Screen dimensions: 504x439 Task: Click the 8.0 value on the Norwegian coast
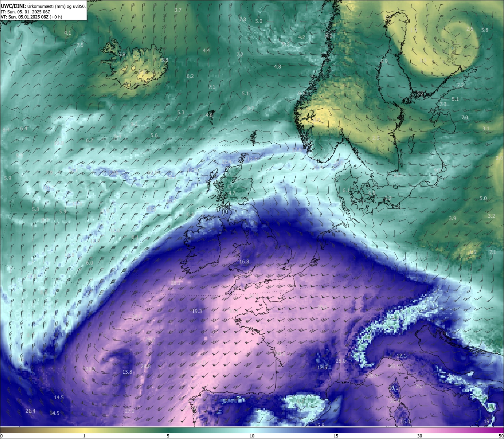[x=329, y=36]
